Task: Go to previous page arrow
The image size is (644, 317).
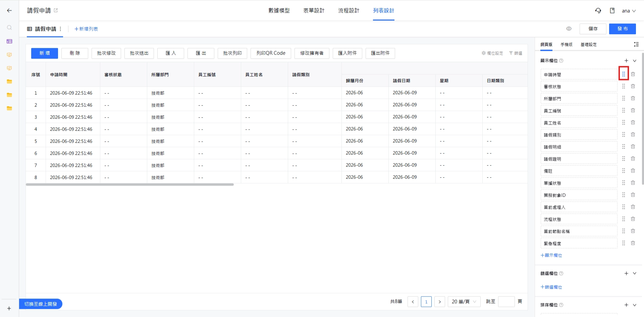Action: (x=413, y=302)
